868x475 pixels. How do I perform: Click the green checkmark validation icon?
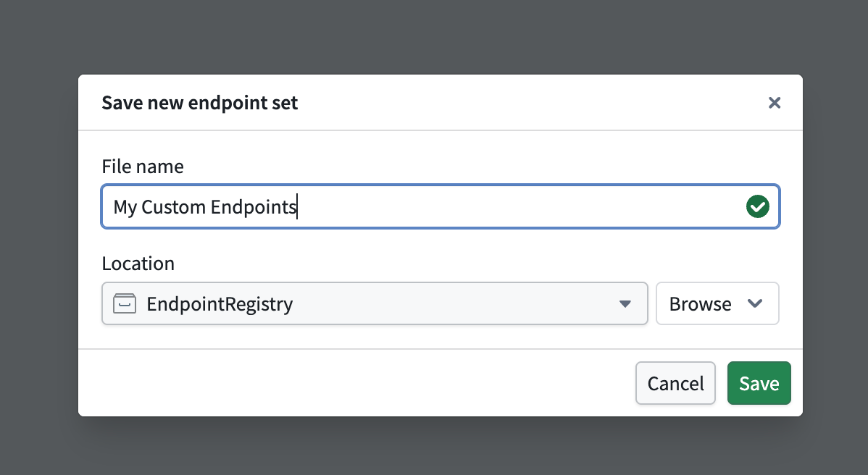757,206
